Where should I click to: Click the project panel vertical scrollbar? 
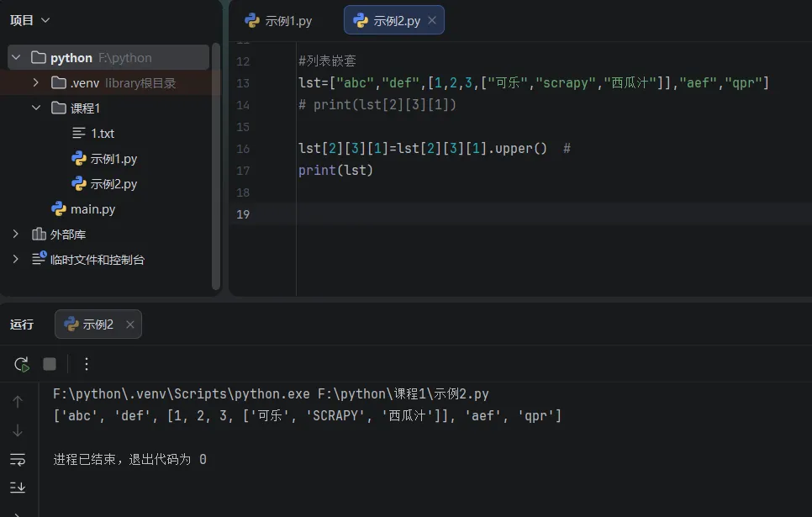pos(216,166)
